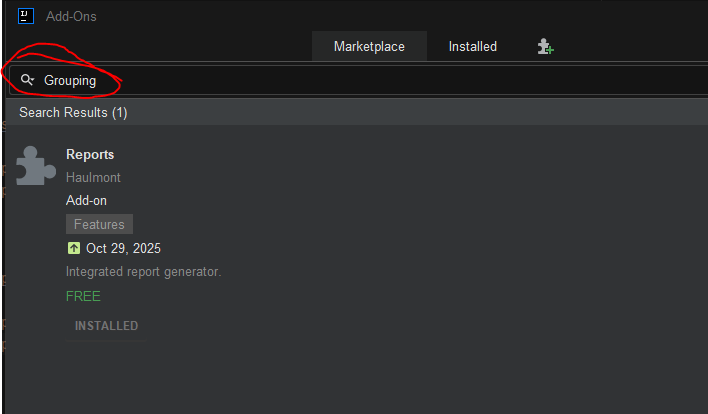This screenshot has width=708, height=414.
Task: Open the Installed tab
Action: tap(472, 47)
